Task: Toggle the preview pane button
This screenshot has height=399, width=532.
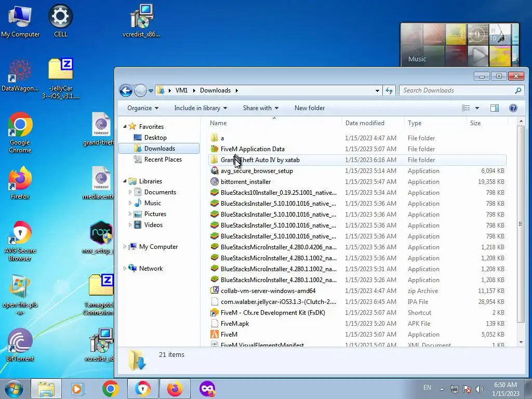Action: coord(495,108)
